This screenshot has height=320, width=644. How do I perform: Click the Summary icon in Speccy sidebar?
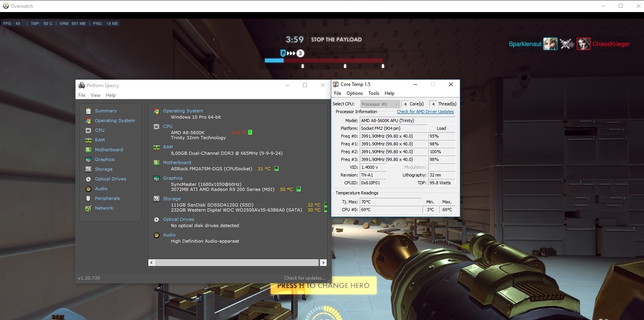(88, 111)
